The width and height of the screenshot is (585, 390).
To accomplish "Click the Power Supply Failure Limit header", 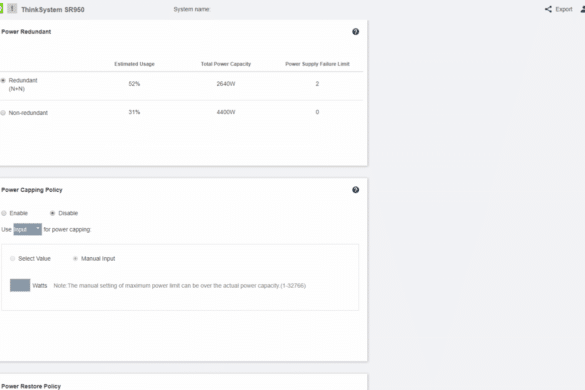I will pos(317,64).
